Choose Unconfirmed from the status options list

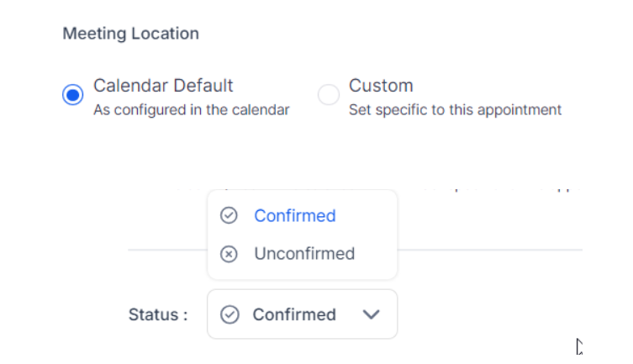pos(304,254)
